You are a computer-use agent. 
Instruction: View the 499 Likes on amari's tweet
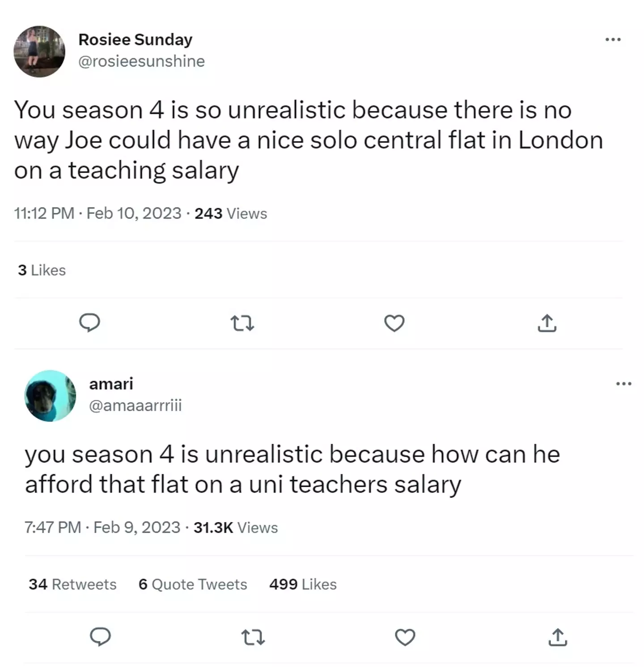click(x=302, y=584)
